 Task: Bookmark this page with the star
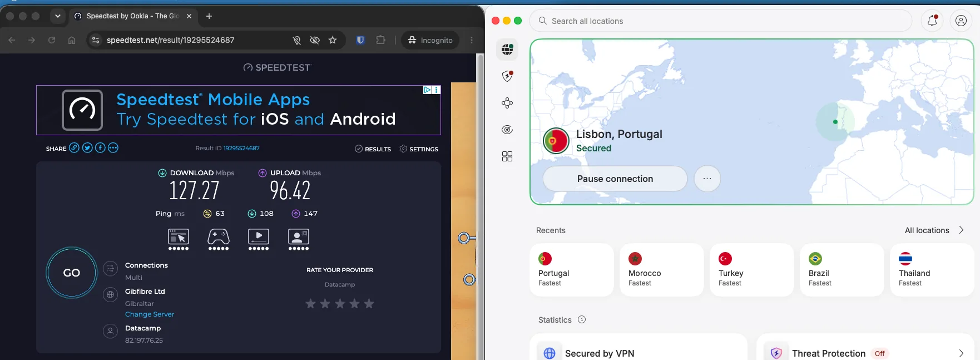pyautogui.click(x=333, y=40)
